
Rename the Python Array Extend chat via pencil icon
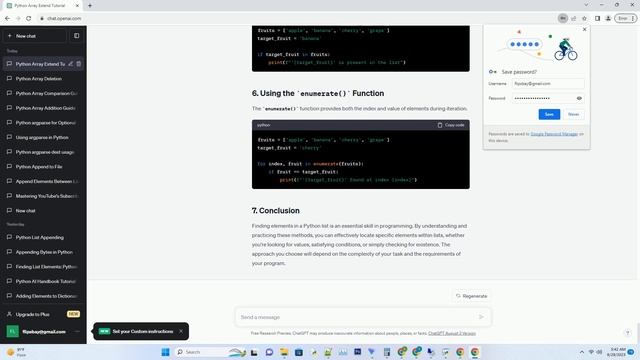coord(71,64)
